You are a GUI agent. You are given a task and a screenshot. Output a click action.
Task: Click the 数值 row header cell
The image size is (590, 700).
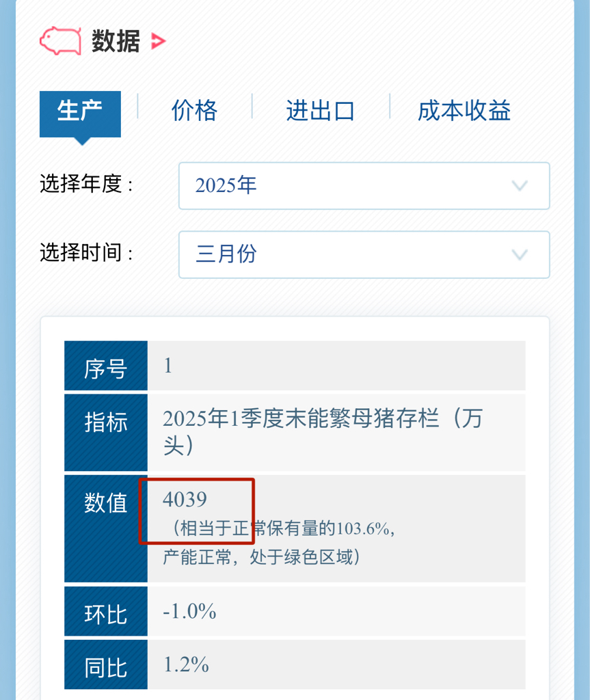pyautogui.click(x=106, y=528)
